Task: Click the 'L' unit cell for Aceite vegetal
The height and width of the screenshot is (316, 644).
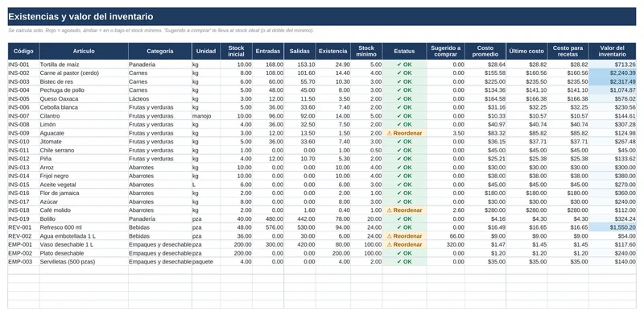Action: tap(206, 185)
